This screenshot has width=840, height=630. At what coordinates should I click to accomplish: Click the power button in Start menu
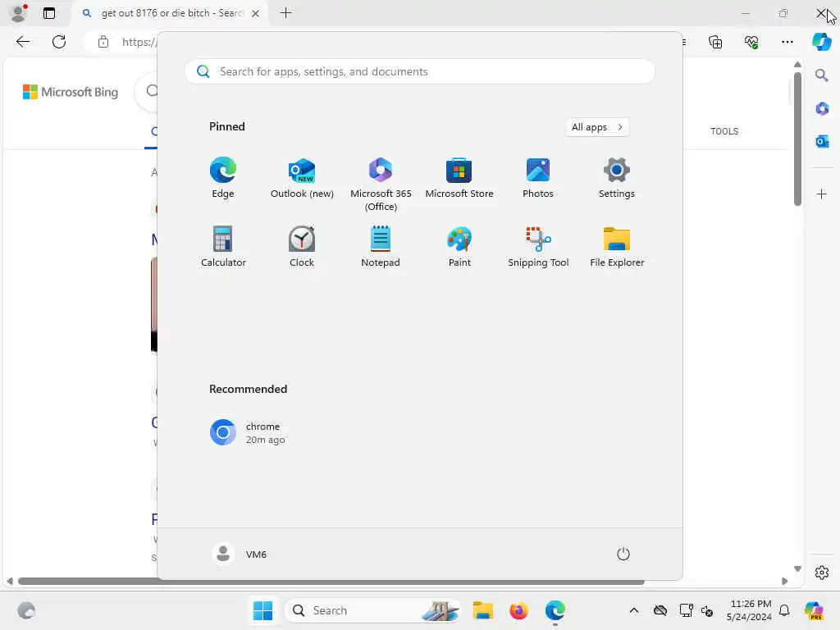coord(623,554)
